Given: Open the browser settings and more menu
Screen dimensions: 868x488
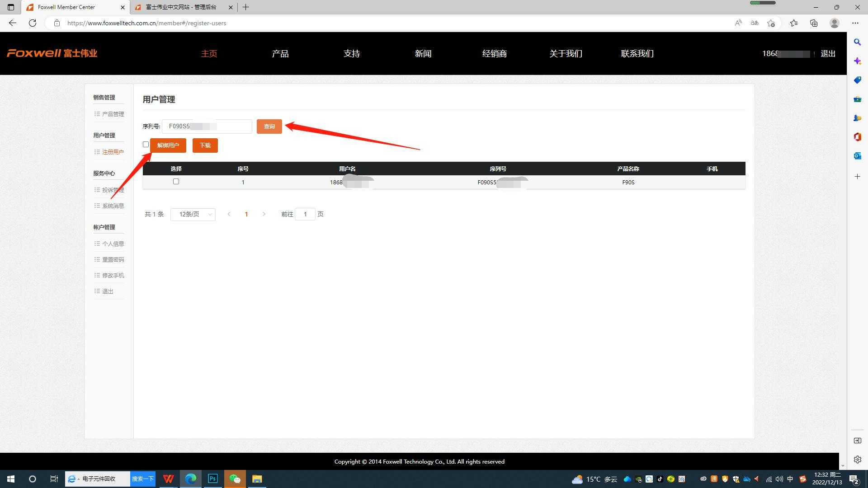Looking at the screenshot, I should (x=855, y=23).
